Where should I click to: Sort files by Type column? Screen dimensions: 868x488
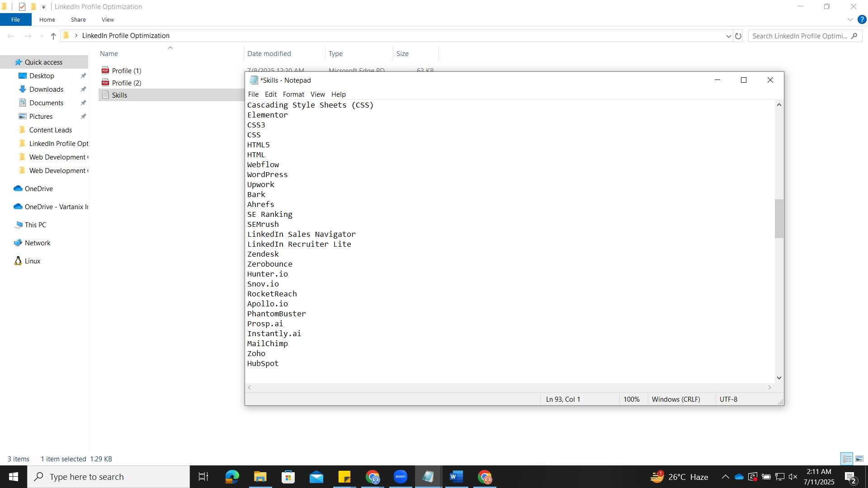coord(335,53)
